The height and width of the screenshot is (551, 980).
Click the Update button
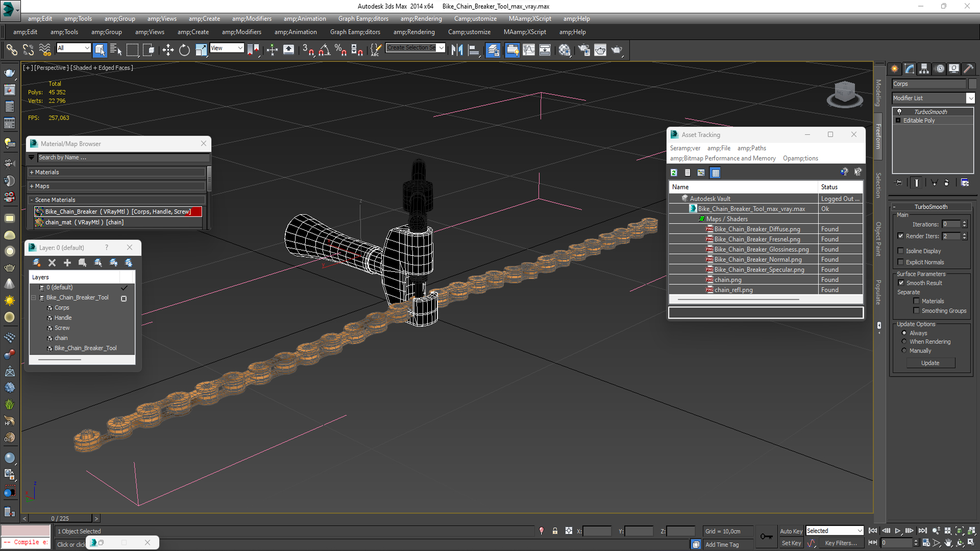(930, 363)
